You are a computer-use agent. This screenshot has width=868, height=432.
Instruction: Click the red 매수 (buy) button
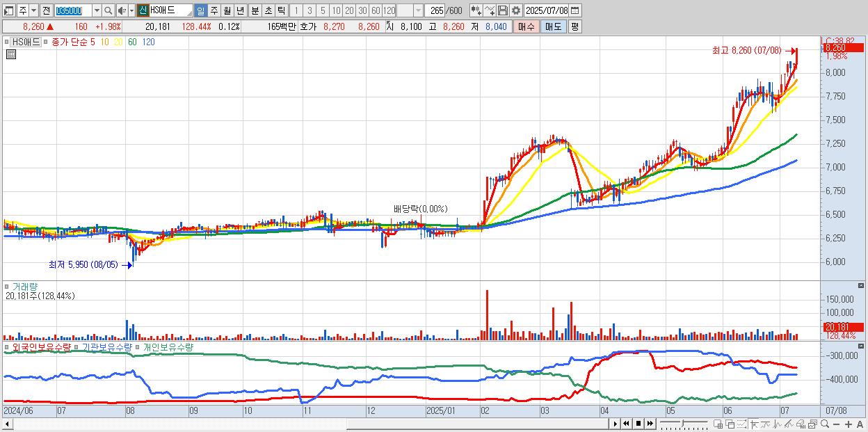pos(527,26)
